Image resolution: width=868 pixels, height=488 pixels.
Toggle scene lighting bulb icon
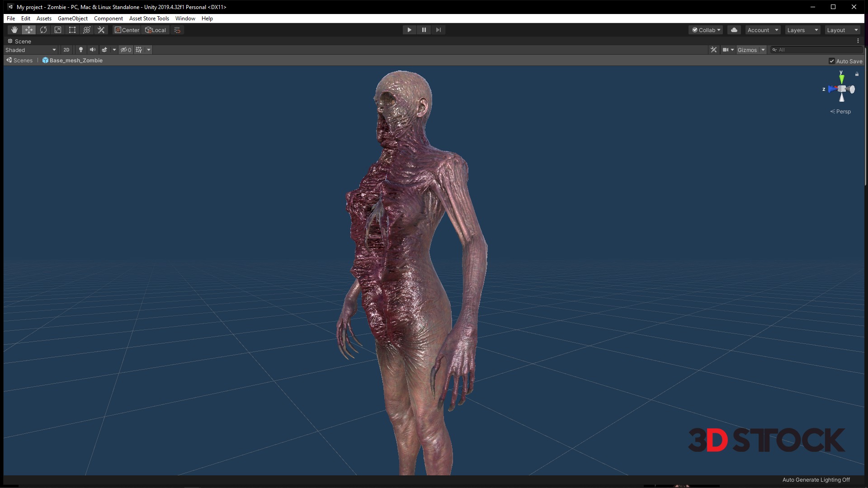click(x=81, y=50)
